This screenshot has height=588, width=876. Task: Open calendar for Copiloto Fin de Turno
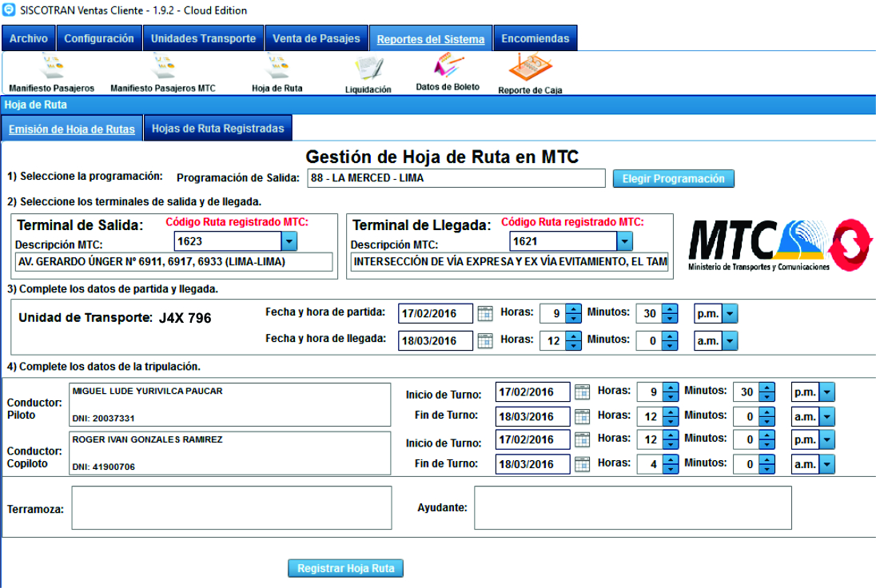pyautogui.click(x=582, y=464)
